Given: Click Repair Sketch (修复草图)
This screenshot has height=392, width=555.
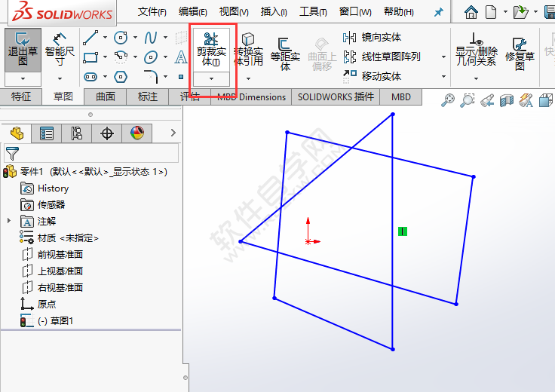Looking at the screenshot, I should [x=520, y=53].
